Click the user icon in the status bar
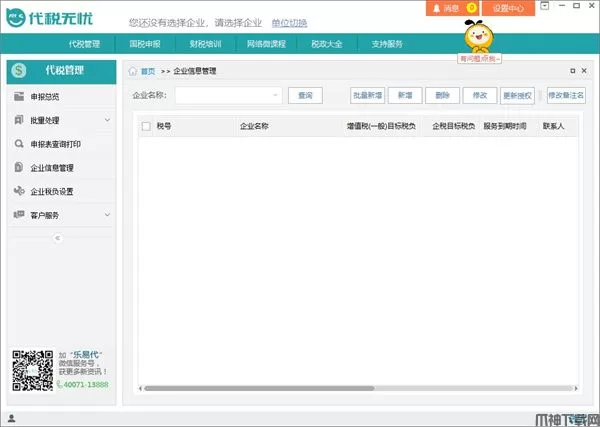The image size is (600, 427). click(11, 418)
